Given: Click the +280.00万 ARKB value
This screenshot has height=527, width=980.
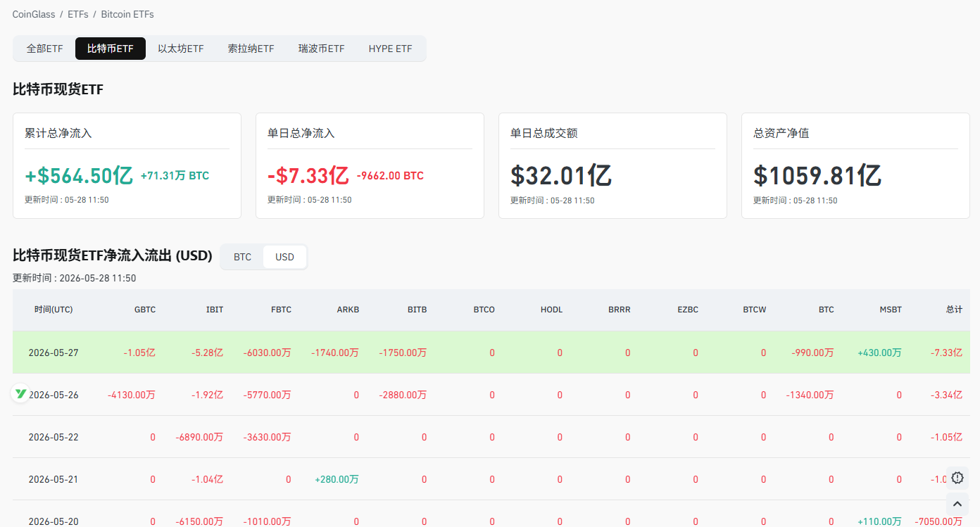Looking at the screenshot, I should pos(337,479).
